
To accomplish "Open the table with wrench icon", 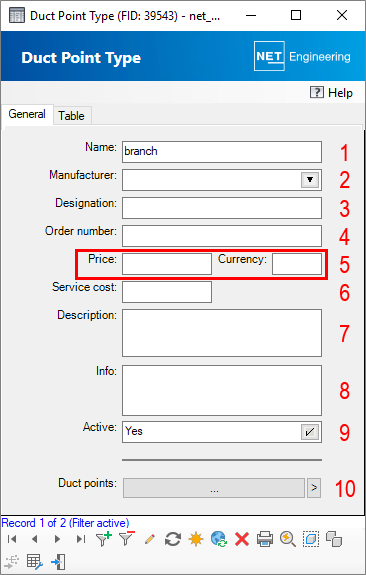I will (35, 562).
